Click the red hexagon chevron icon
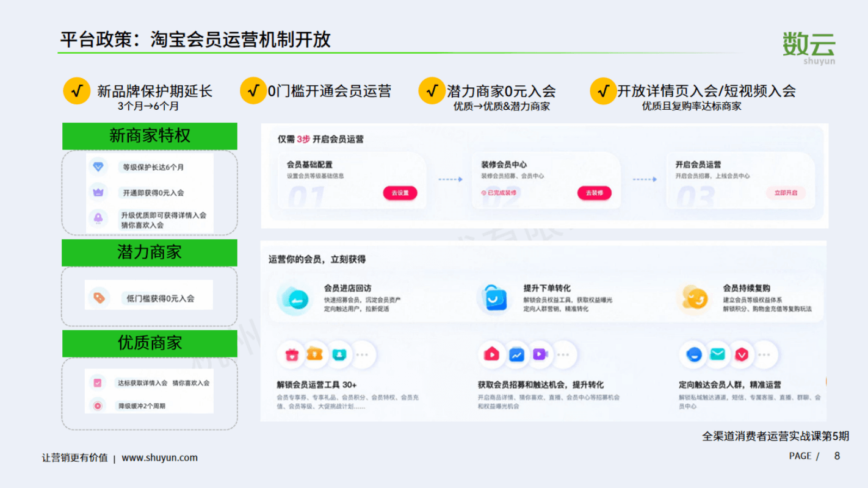 [x=741, y=354]
